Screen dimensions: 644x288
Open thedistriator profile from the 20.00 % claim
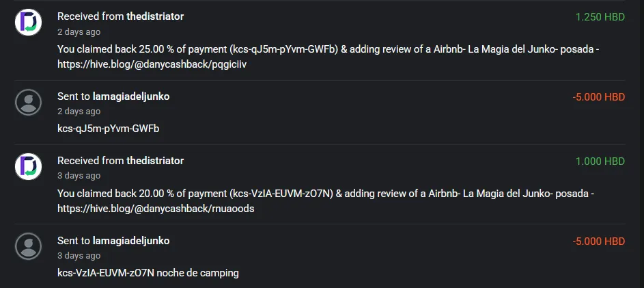click(155, 161)
